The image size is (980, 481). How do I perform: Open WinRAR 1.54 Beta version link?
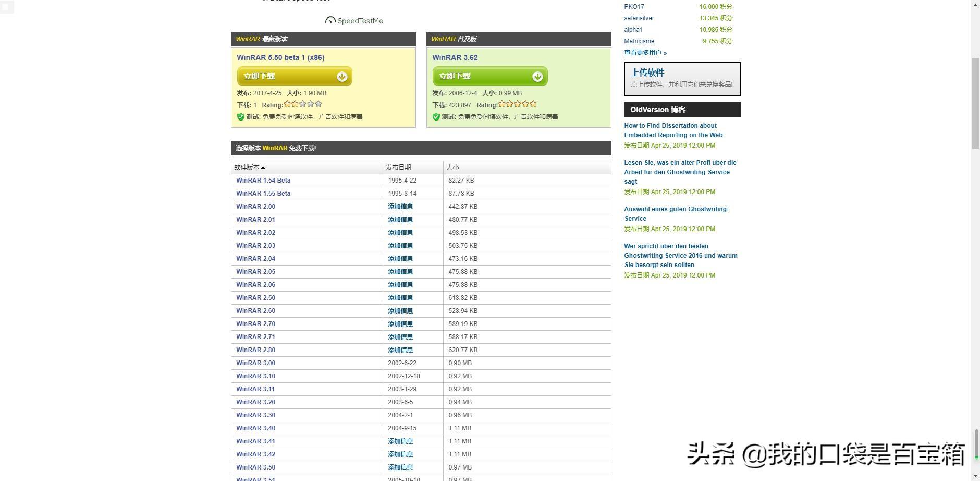pos(263,181)
